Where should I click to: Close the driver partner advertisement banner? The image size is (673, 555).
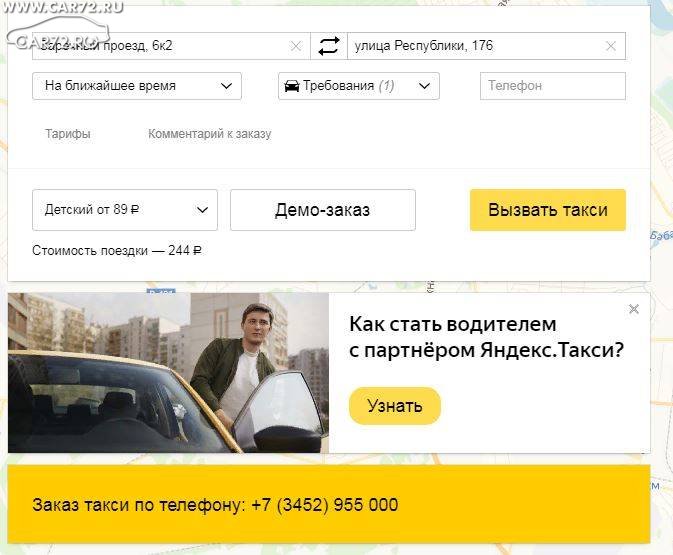point(634,309)
